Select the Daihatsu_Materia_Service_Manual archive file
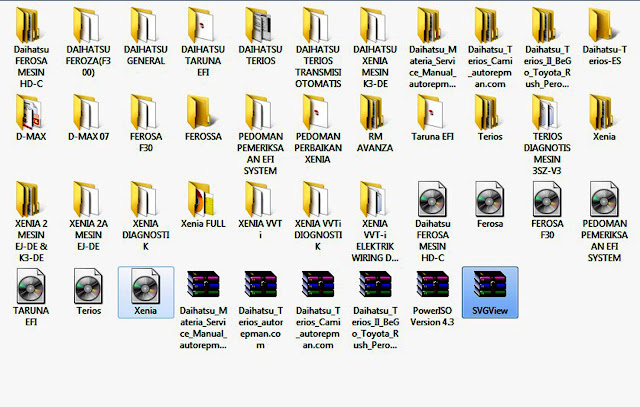This screenshot has width=640, height=407. point(203,309)
